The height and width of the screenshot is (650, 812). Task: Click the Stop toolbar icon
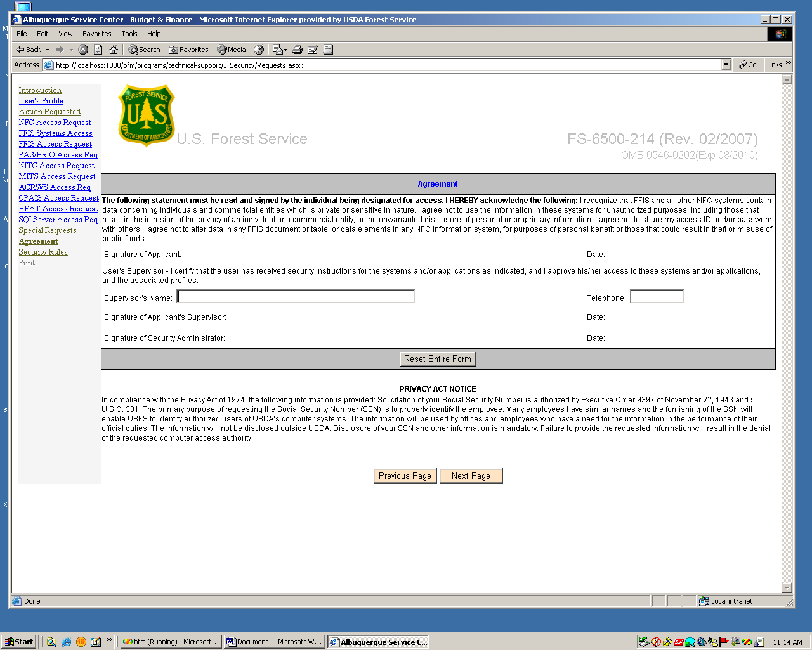pos(83,50)
